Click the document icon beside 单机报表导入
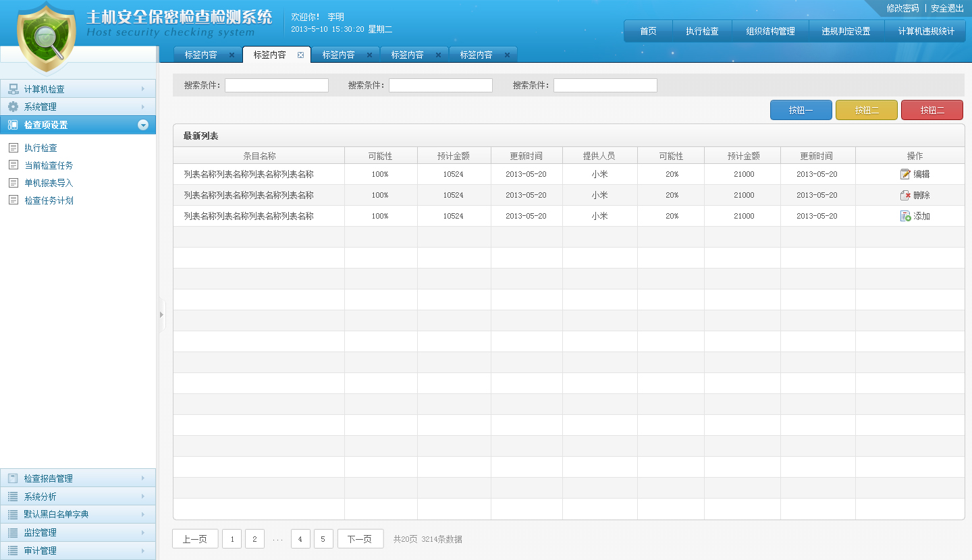 click(x=13, y=183)
